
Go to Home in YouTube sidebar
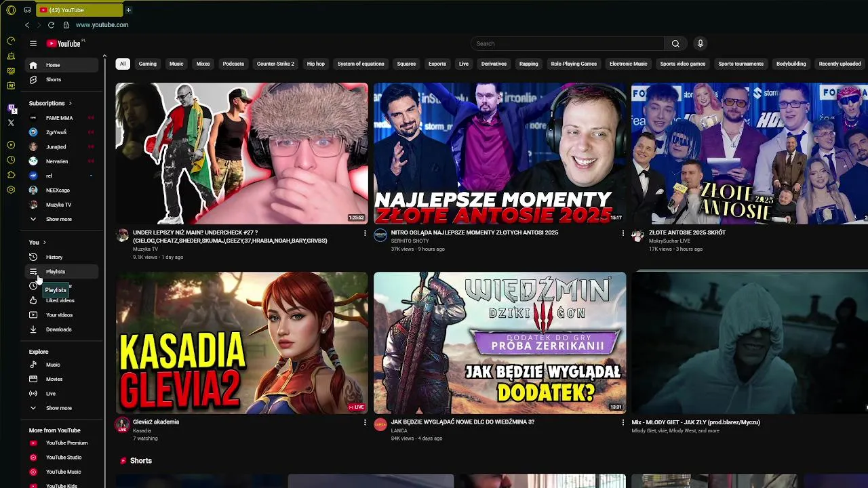pos(62,65)
